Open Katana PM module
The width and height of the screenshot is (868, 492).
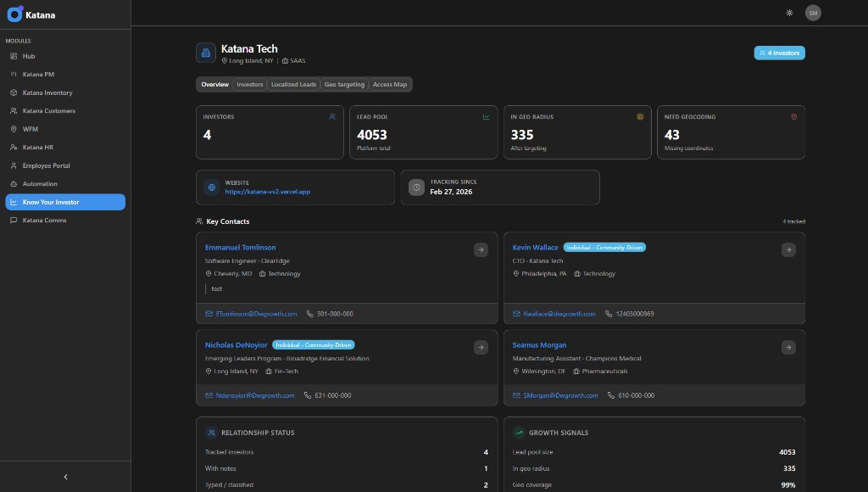click(65, 75)
